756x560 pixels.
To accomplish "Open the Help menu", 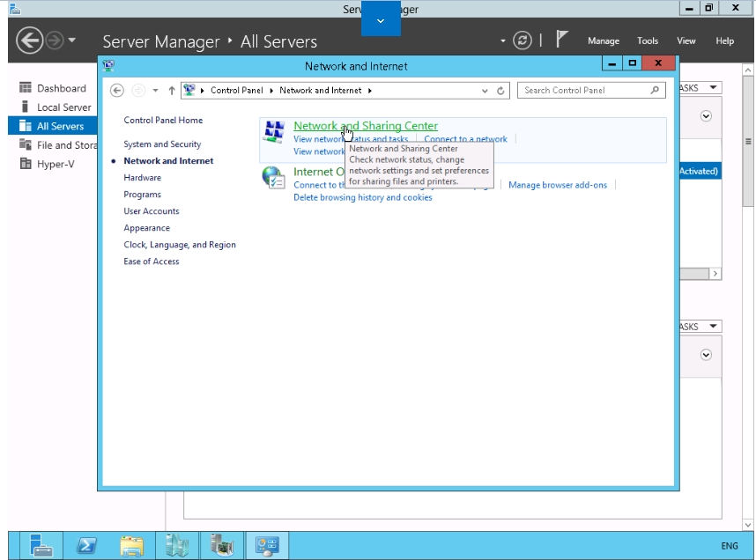I will pos(724,41).
